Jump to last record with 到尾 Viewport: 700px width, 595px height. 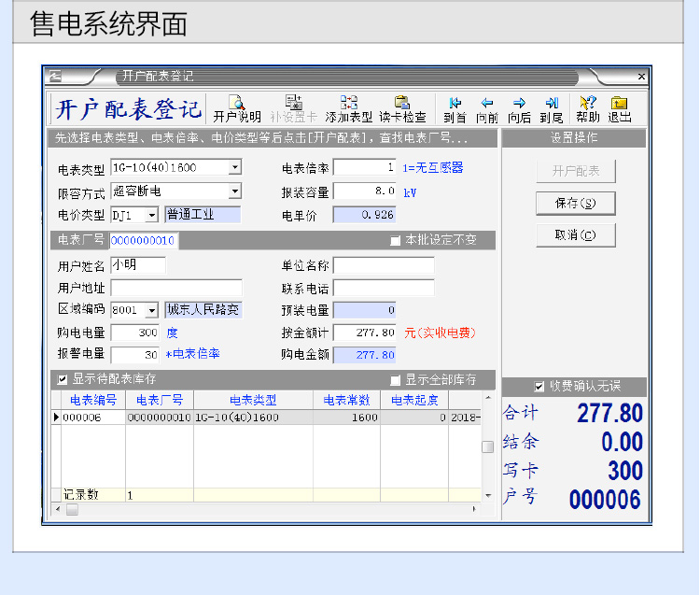click(x=552, y=108)
